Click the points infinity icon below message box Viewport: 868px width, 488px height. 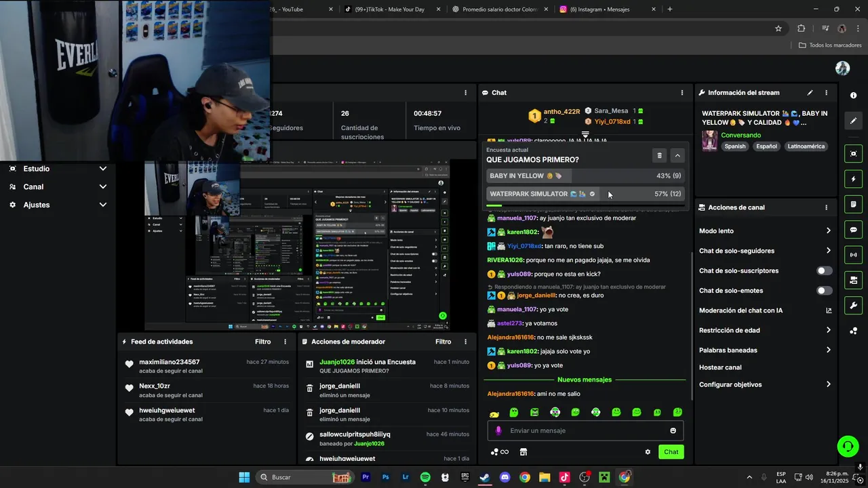click(500, 452)
